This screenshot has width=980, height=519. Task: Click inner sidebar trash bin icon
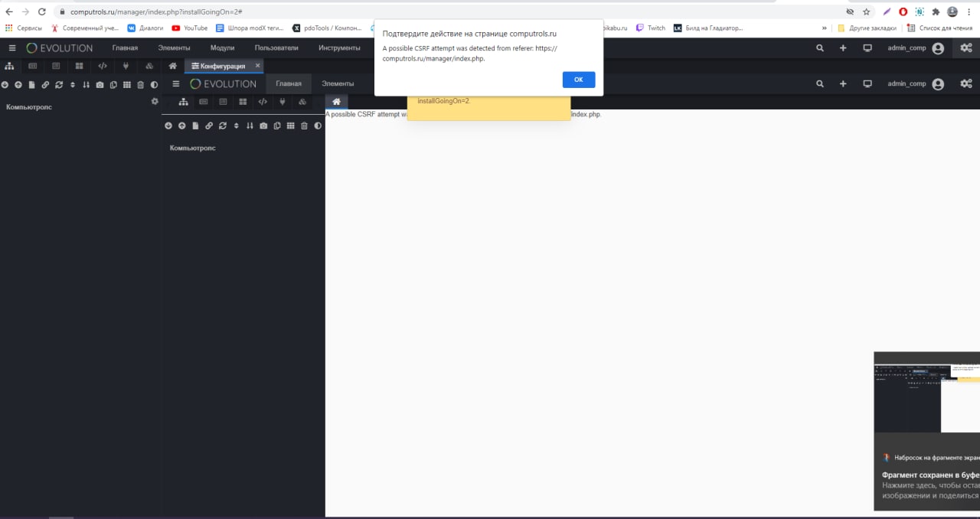coord(304,126)
